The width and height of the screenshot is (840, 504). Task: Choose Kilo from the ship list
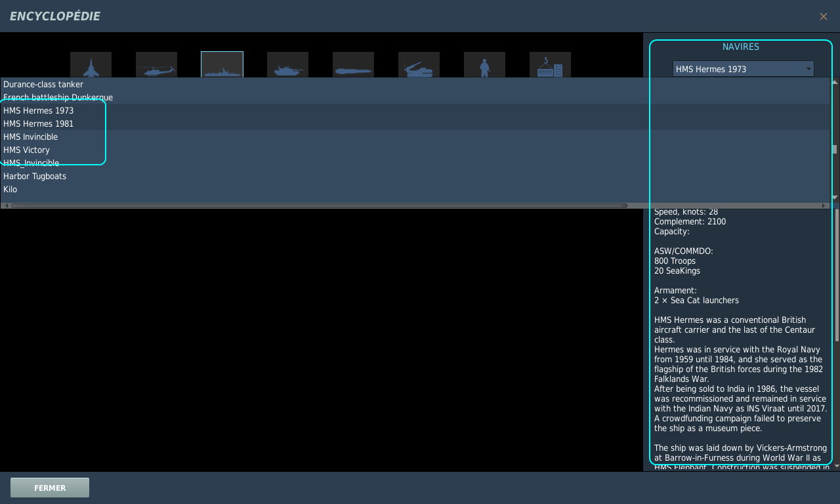(415, 189)
